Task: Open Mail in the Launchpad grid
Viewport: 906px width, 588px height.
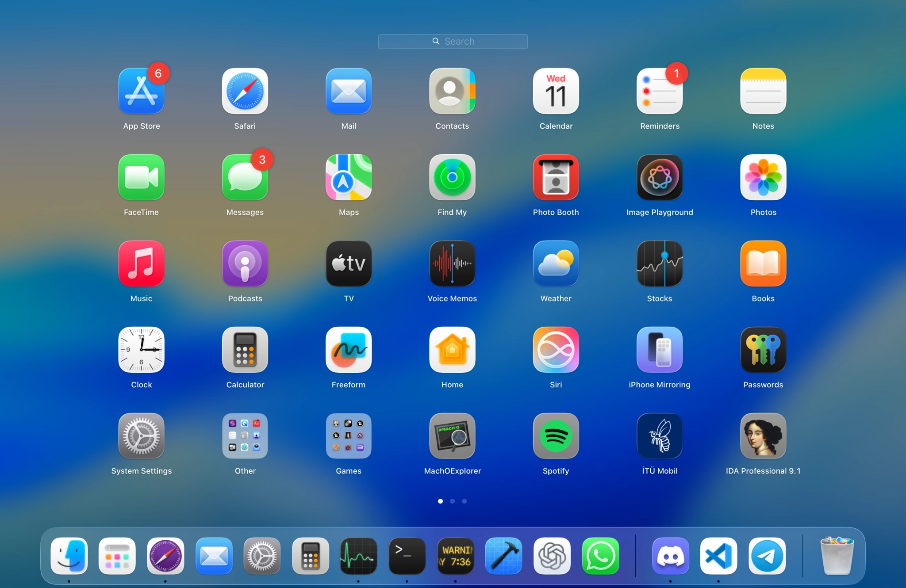Action: pyautogui.click(x=349, y=91)
